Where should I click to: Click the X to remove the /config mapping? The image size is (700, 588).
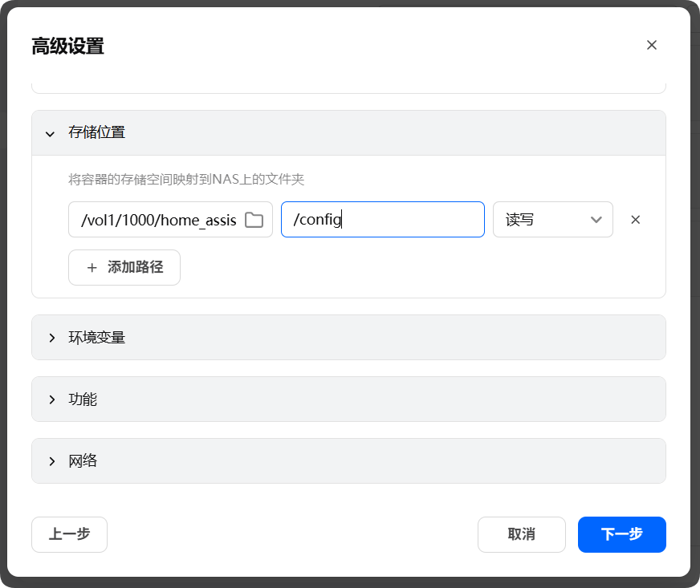coord(635,219)
